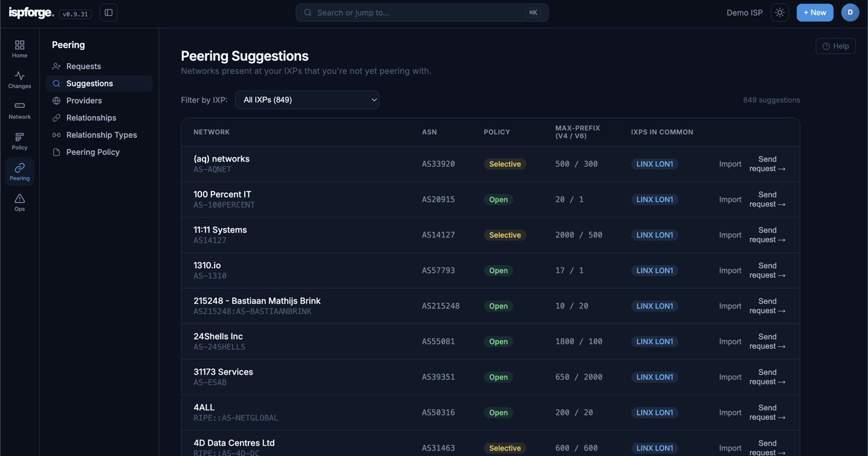Click the Relationships link icon
Image resolution: width=868 pixels, height=456 pixels.
click(57, 118)
